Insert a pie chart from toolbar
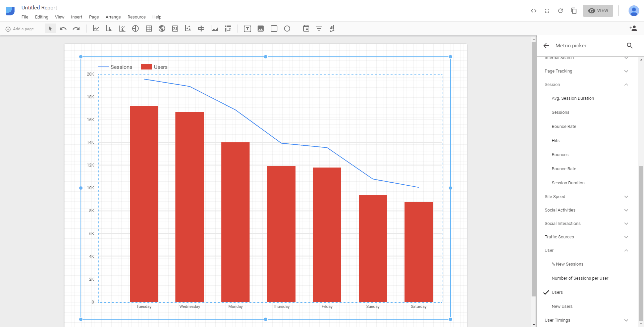This screenshot has height=327, width=644. 136,29
